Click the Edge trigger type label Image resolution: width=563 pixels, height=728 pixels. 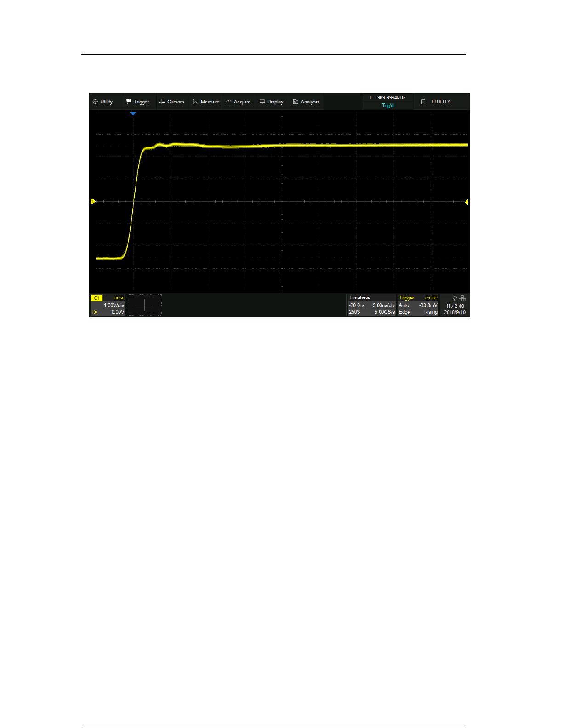click(x=404, y=312)
